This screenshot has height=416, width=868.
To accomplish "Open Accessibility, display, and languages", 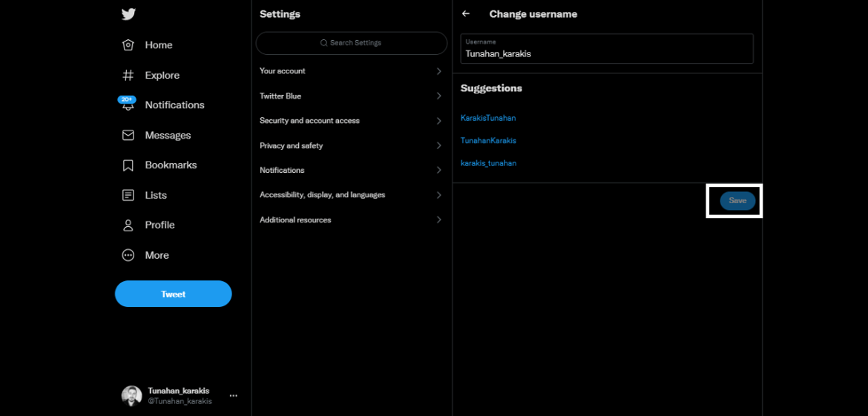I will tap(351, 195).
